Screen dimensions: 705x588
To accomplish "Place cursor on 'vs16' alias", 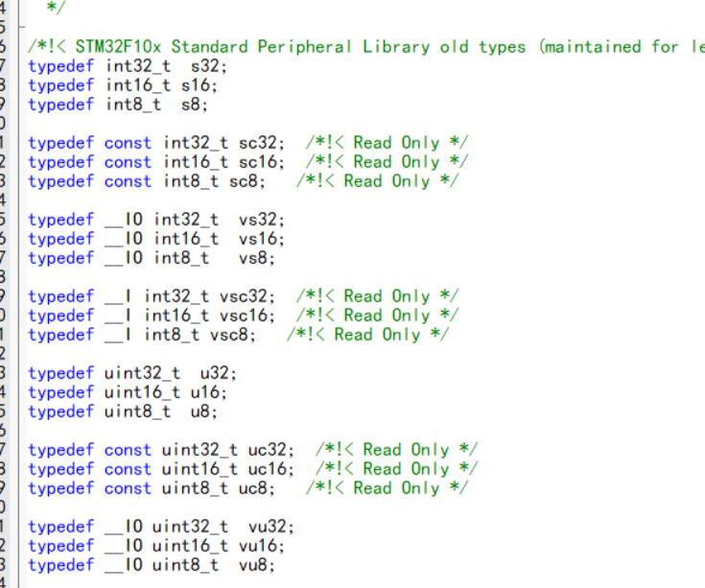I will (x=259, y=239).
